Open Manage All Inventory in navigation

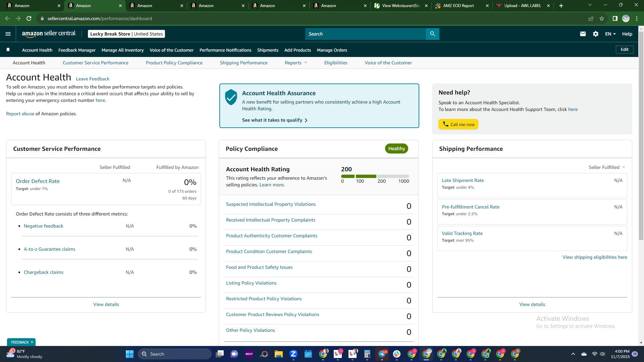pyautogui.click(x=122, y=50)
